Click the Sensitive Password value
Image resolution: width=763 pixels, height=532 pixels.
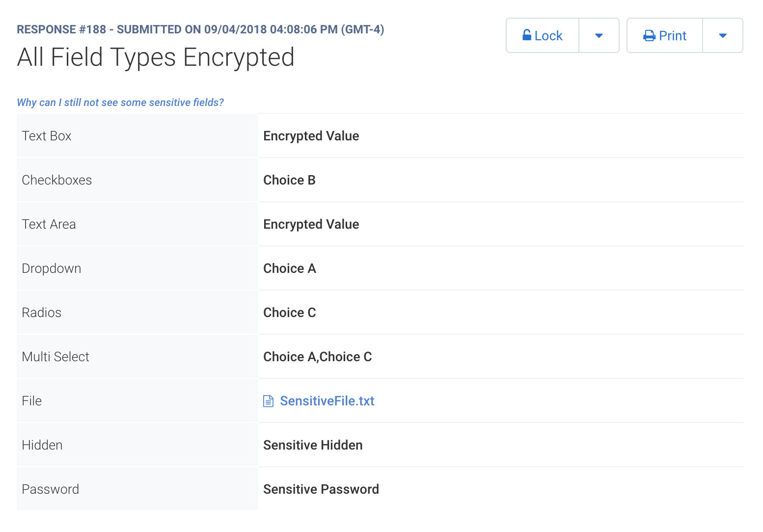point(321,489)
